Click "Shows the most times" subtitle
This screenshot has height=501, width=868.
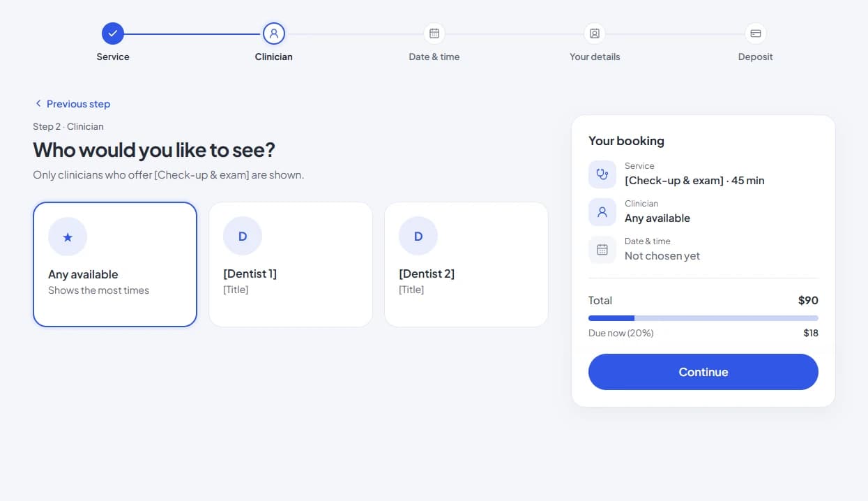[x=98, y=290]
